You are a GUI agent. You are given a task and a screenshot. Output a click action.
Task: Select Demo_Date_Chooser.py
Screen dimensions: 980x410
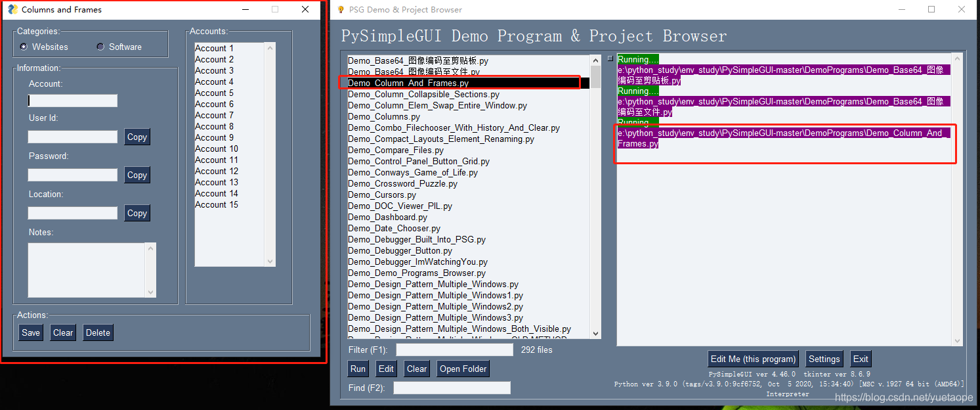click(468, 228)
